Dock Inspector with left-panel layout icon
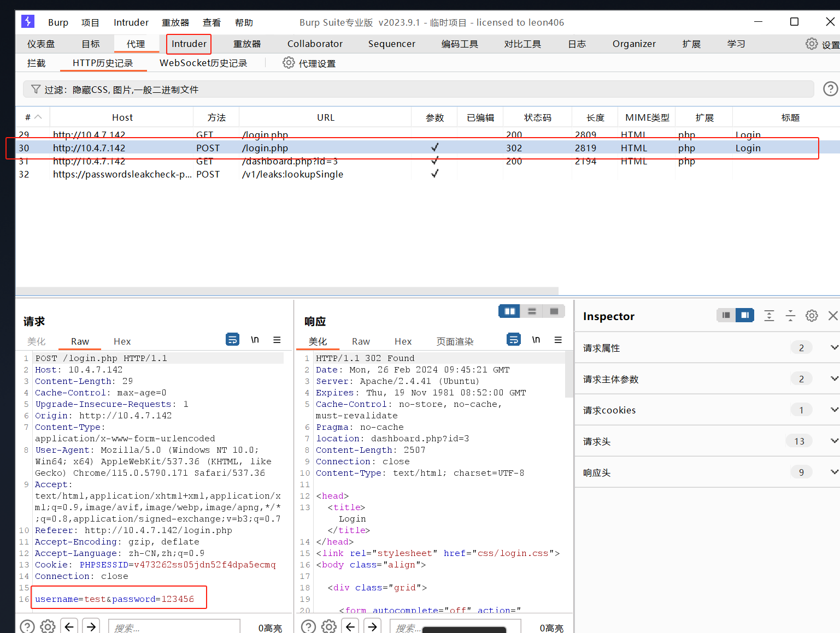The width and height of the screenshot is (840, 633). (x=726, y=315)
